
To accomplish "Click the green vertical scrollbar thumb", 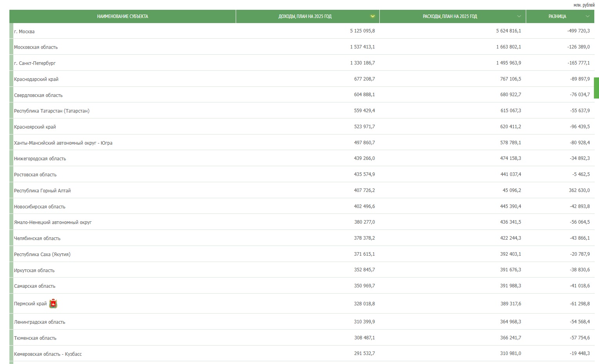I will tap(596, 88).
